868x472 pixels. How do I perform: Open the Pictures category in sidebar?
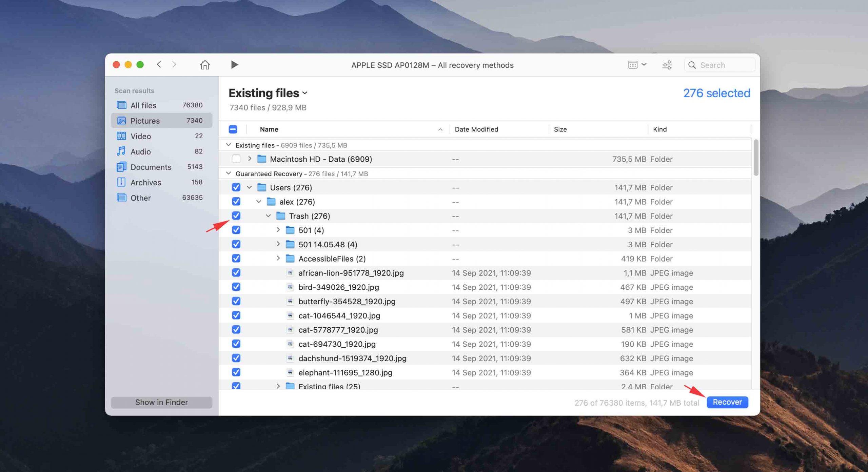click(144, 120)
